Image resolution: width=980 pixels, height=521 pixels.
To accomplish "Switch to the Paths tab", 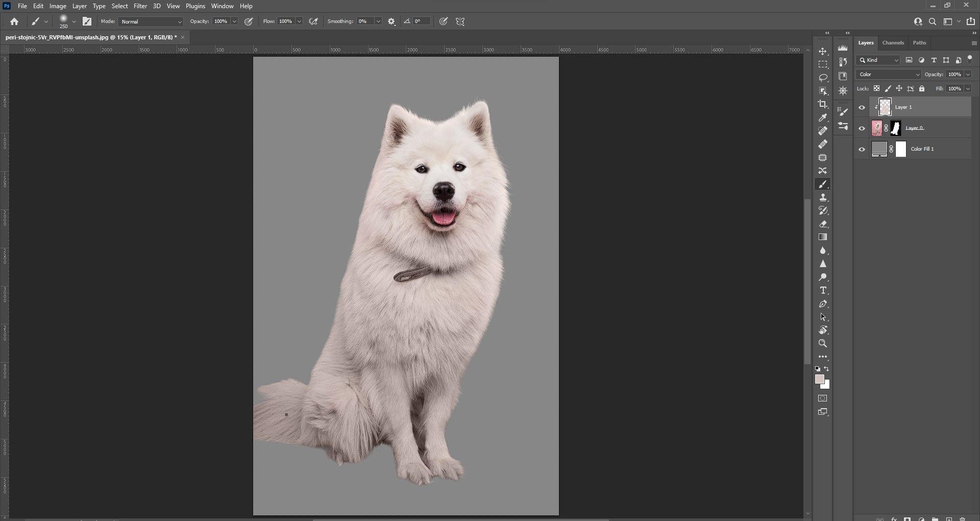I will click(919, 43).
